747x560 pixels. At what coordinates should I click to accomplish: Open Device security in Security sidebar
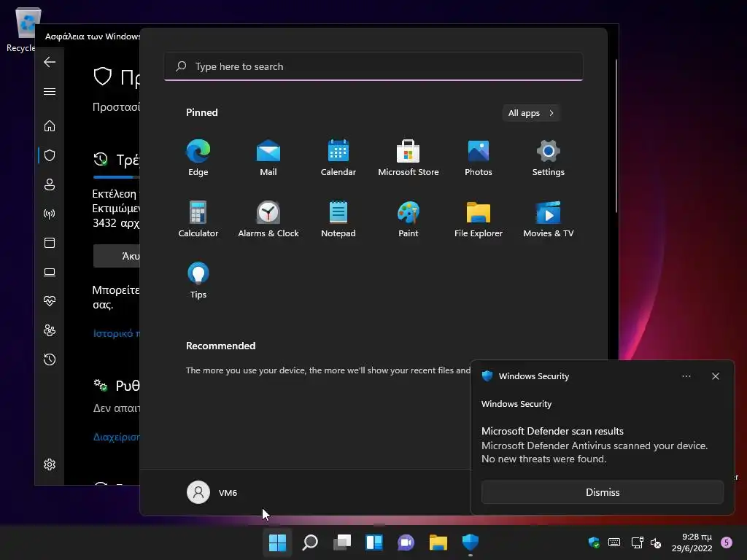point(50,272)
